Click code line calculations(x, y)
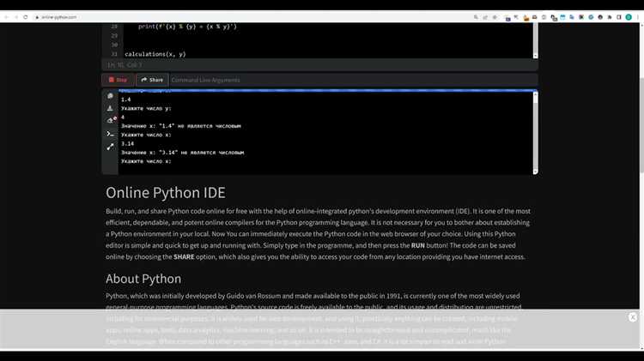 point(155,54)
